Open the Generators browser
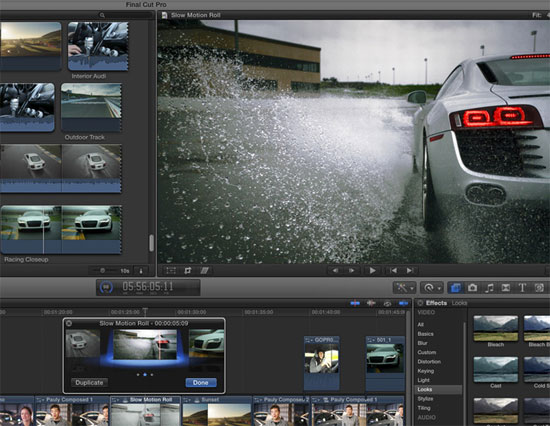 pos(539,288)
